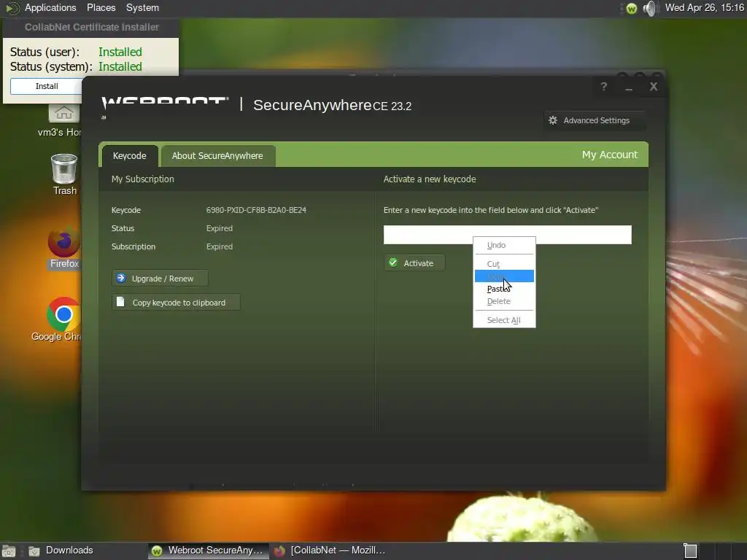
Task: Click the show desktop icon in bottom panel
Action: coord(8,551)
